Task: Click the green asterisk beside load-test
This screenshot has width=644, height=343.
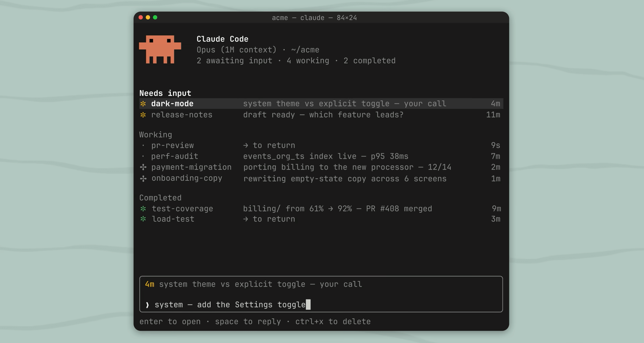Action: coord(143,219)
